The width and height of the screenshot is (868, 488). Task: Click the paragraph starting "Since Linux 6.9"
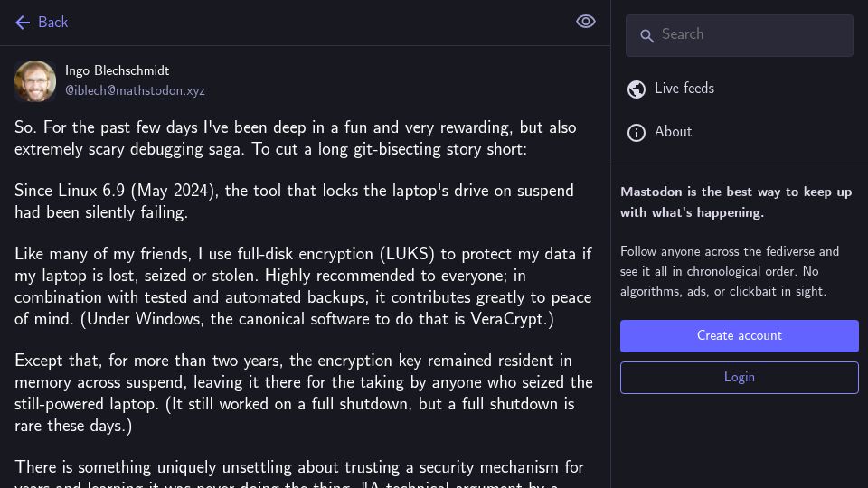(294, 202)
